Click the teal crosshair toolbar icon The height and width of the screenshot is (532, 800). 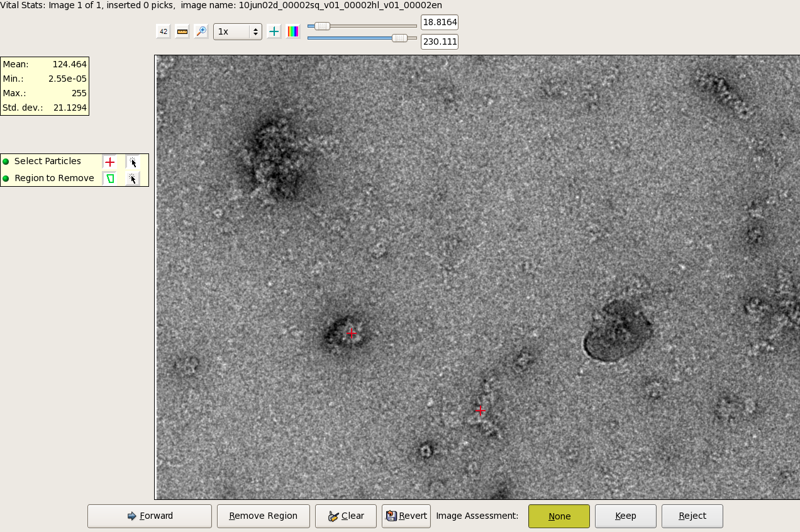coord(274,31)
